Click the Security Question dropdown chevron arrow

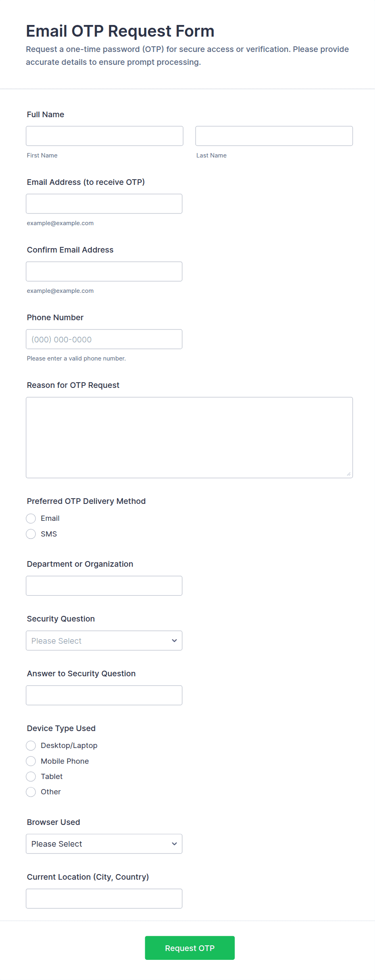pyautogui.click(x=174, y=640)
